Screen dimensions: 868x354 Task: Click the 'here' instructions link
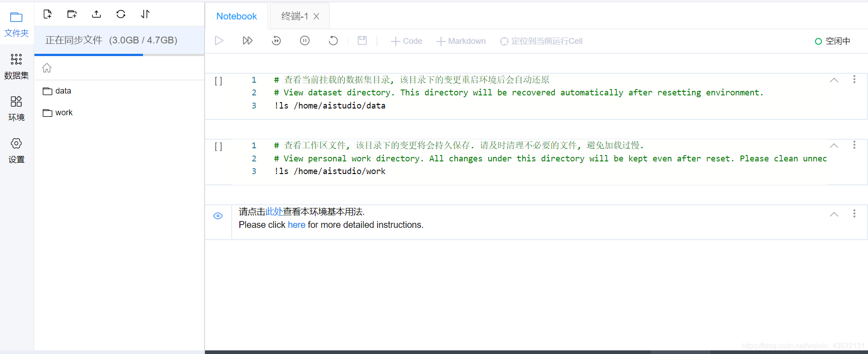click(296, 225)
